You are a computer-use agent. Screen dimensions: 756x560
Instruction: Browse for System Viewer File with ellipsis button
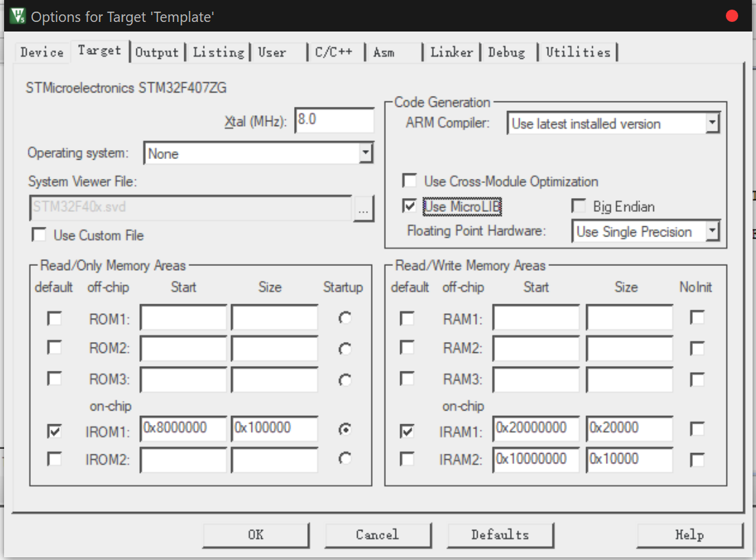coord(363,209)
